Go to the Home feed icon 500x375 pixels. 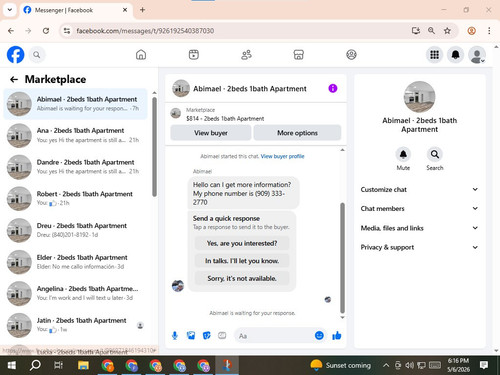[141, 55]
